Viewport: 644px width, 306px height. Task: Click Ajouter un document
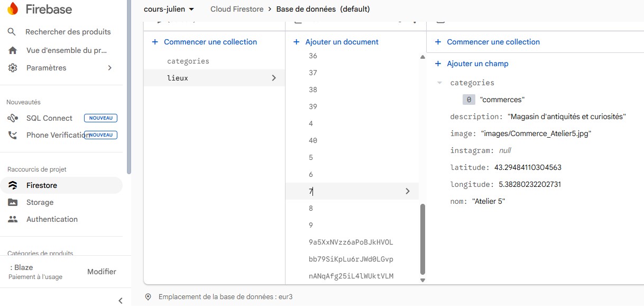[x=336, y=42]
